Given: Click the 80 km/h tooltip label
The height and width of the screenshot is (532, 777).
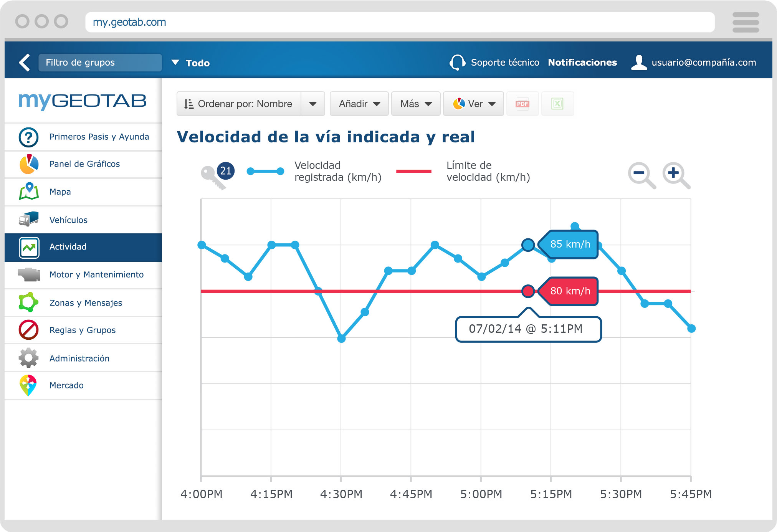Looking at the screenshot, I should click(x=568, y=291).
